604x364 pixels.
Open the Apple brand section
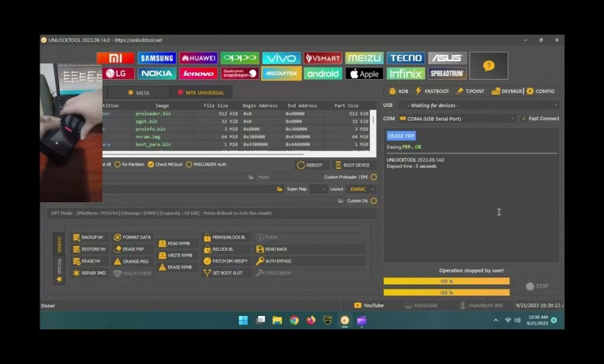tap(364, 74)
